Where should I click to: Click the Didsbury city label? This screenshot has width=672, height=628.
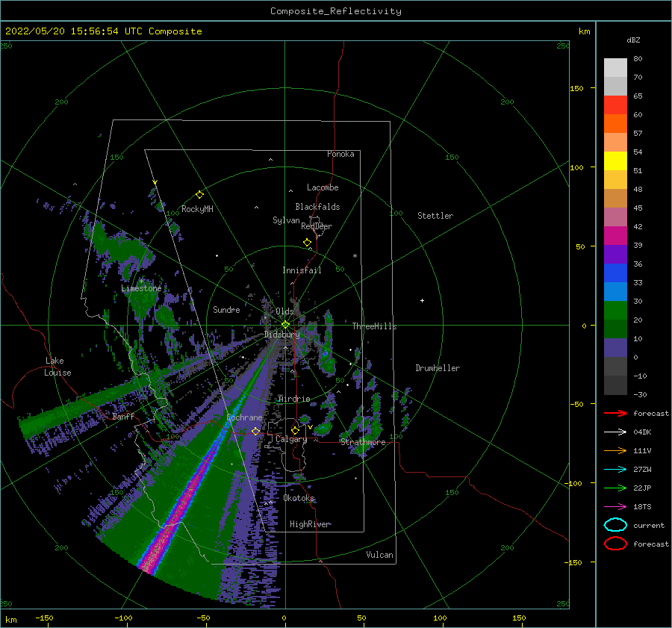[x=282, y=335]
